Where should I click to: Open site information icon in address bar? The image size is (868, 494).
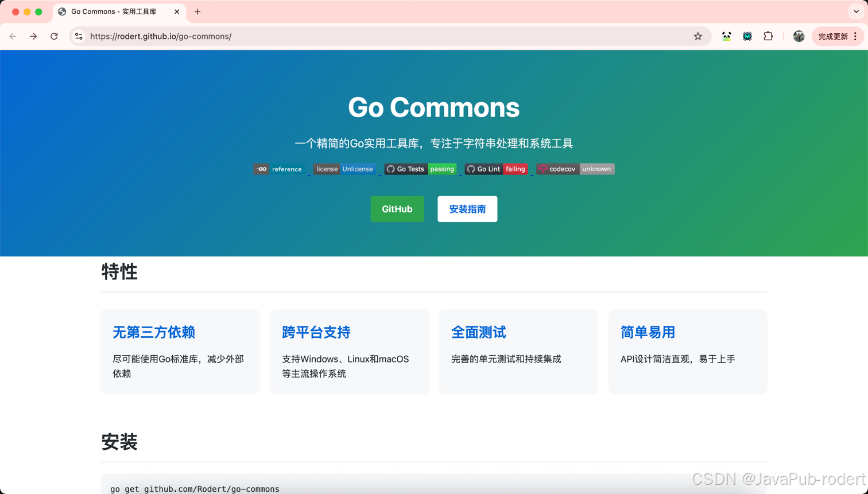point(79,36)
